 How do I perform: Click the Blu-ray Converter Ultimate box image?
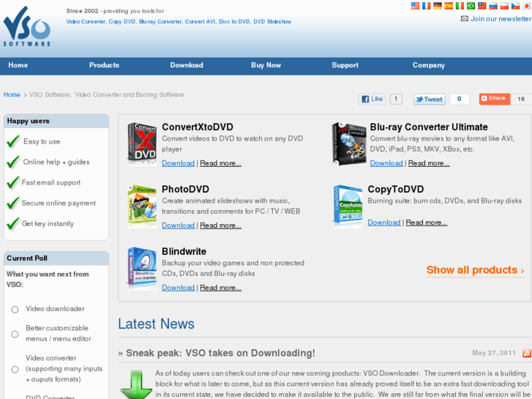pos(349,144)
